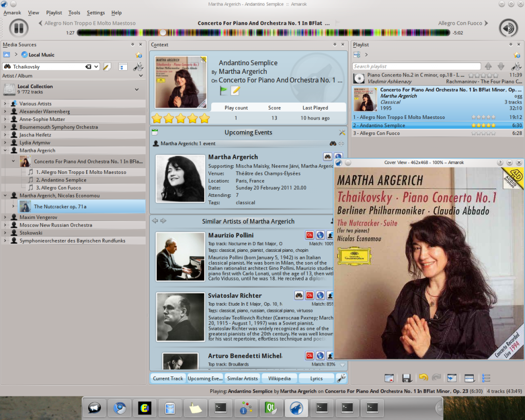525x420 pixels.
Task: Click the home folder icon in Media Sources
Action: click(x=6, y=54)
